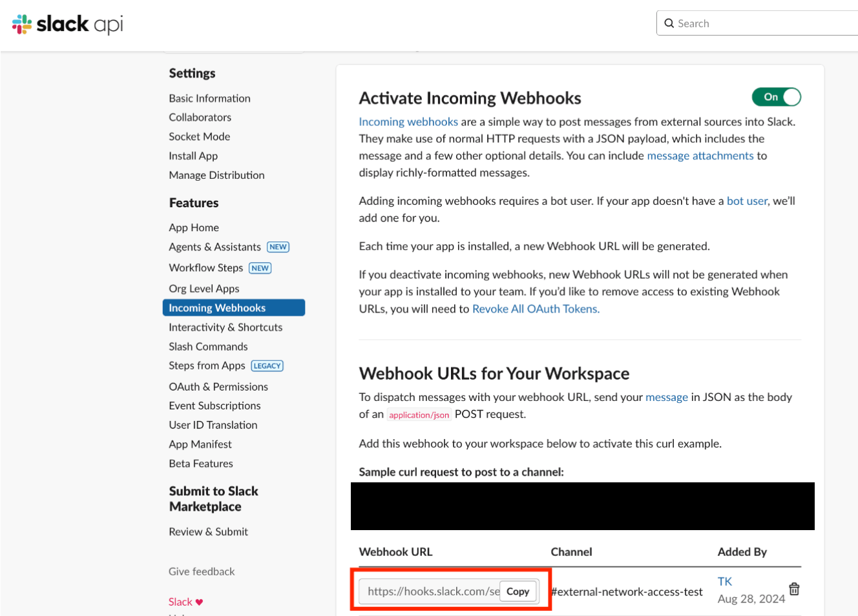Open Agents & Assistants feature
Image resolution: width=858 pixels, height=616 pixels.
pyautogui.click(x=214, y=247)
